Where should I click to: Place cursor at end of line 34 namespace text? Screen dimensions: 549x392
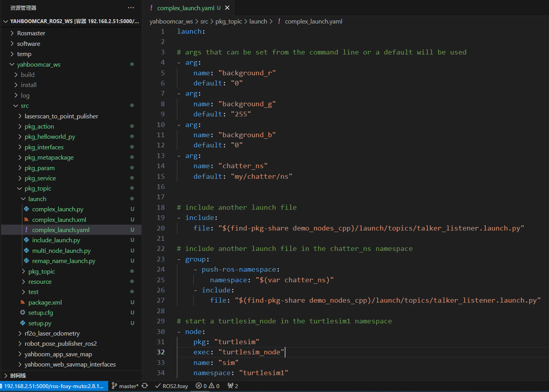289,373
